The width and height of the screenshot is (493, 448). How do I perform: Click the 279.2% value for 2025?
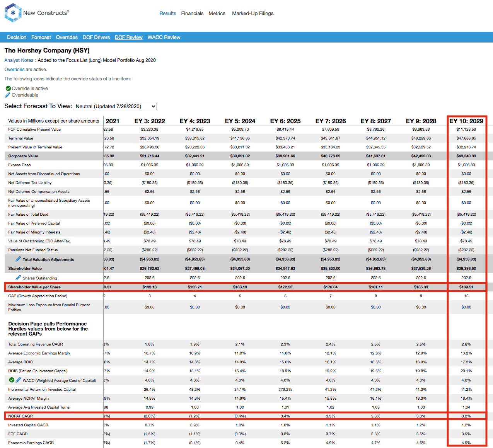pyautogui.click(x=285, y=390)
